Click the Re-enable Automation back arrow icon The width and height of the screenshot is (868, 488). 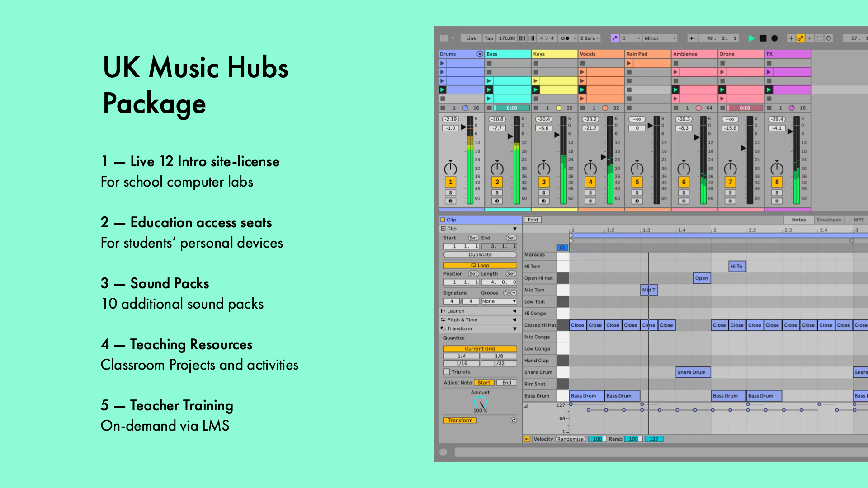[810, 38]
